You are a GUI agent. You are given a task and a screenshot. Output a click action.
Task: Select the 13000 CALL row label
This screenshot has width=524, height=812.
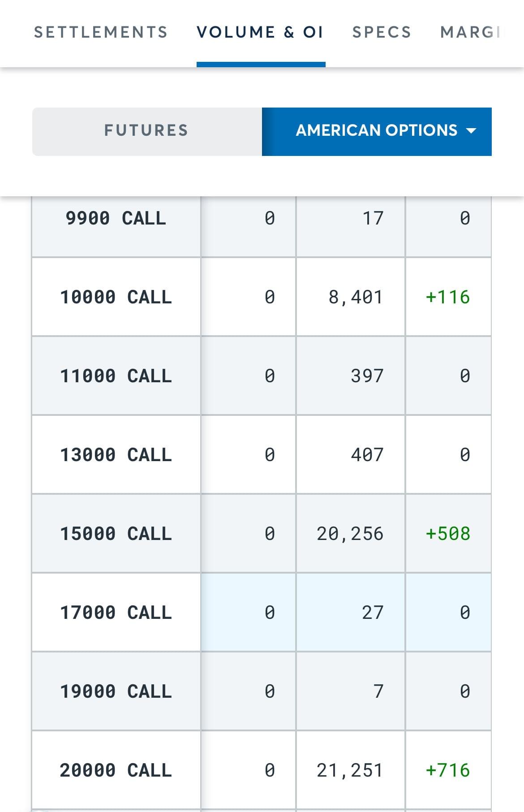coord(116,455)
